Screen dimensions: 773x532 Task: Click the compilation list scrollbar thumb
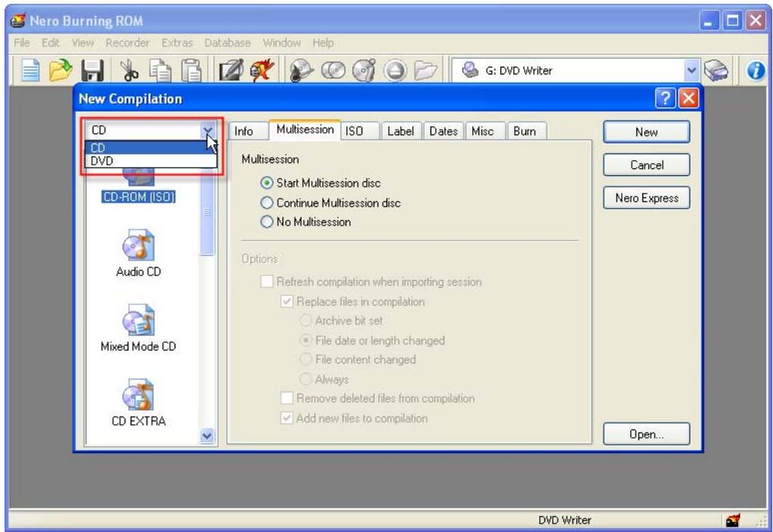pyautogui.click(x=207, y=212)
